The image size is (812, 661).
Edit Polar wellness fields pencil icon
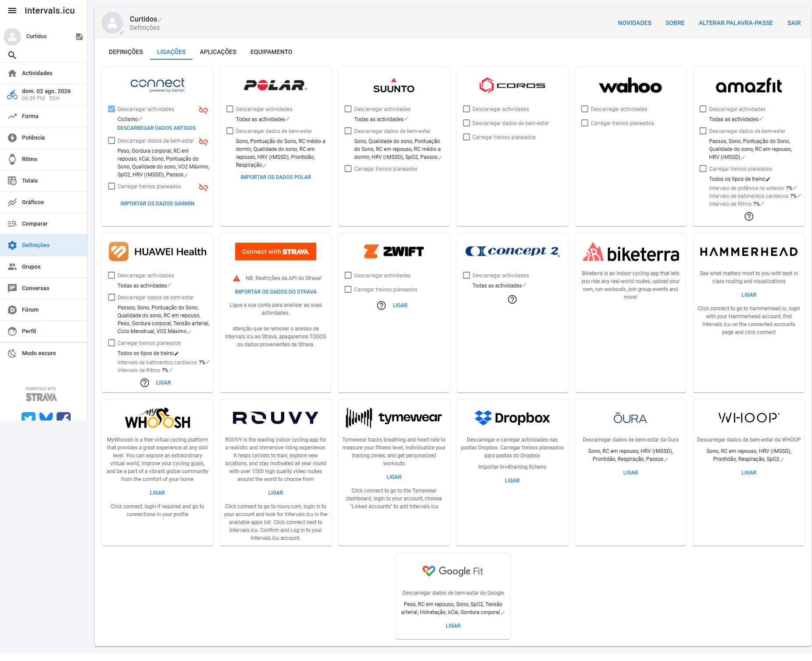(265, 165)
